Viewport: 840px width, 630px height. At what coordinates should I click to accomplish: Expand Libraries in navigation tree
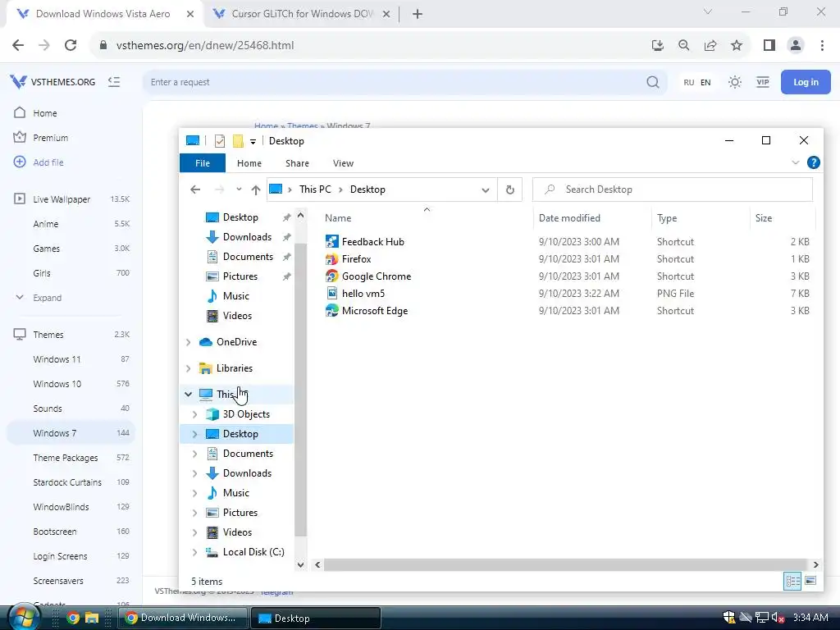coord(188,368)
